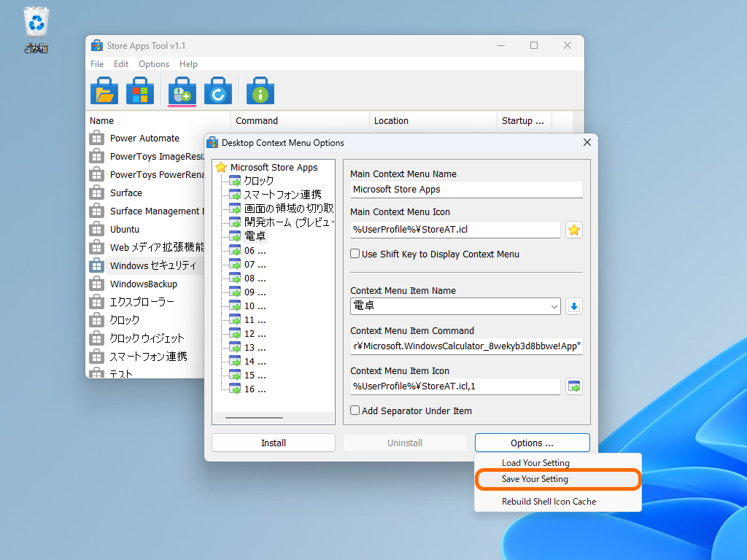Viewport: 747px width, 560px height.
Task: Select Surface Management in the app list
Action: (x=145, y=211)
